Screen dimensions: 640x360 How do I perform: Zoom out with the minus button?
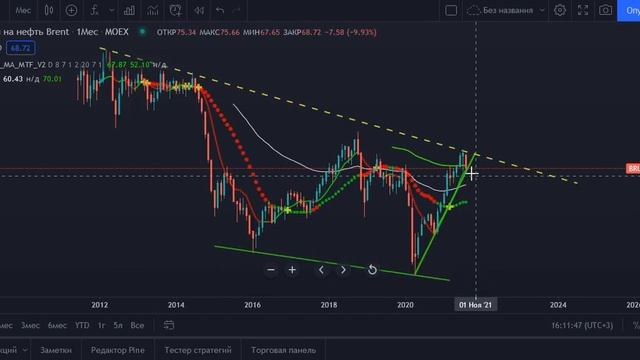pyautogui.click(x=271, y=270)
